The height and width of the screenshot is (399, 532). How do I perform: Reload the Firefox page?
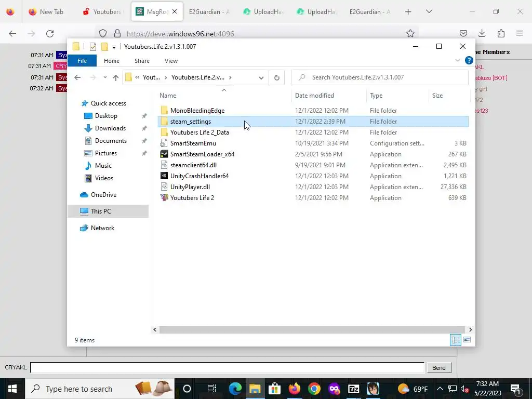50,34
